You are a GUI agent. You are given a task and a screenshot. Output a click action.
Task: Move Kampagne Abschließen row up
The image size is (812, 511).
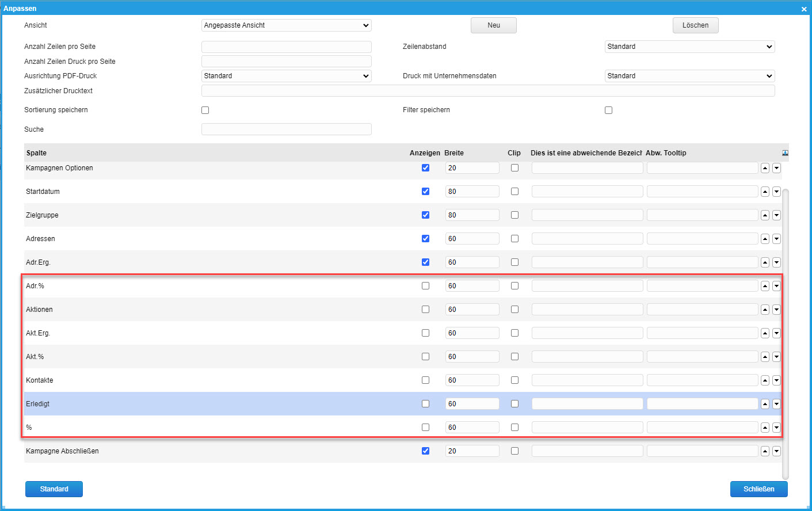(x=765, y=451)
